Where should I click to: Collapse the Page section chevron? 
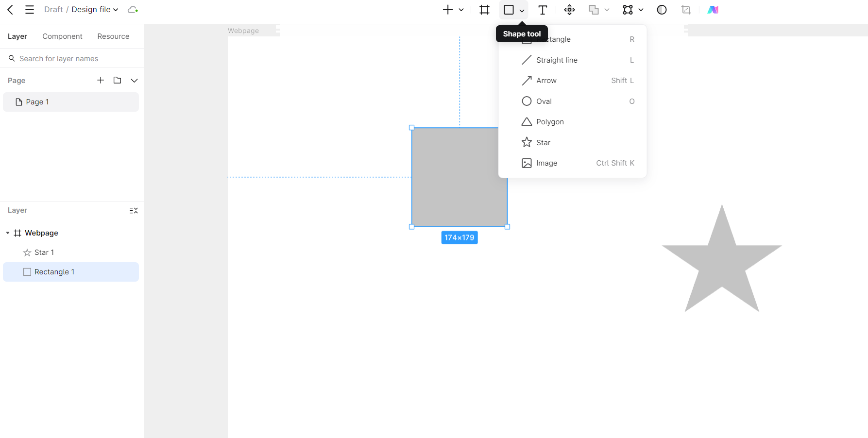point(134,81)
